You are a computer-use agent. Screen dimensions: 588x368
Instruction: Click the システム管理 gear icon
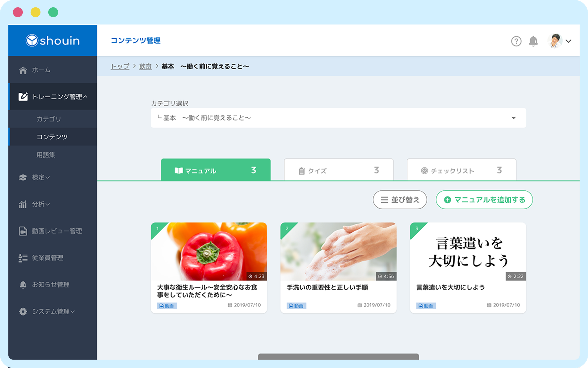click(23, 311)
